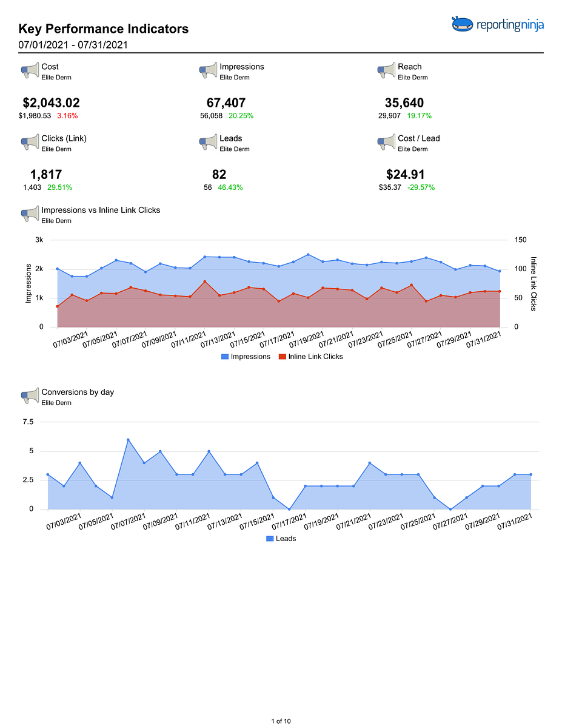The width and height of the screenshot is (562, 728).
Task: Click the megaphone icon beside Impressions KPI
Action: [x=208, y=71]
